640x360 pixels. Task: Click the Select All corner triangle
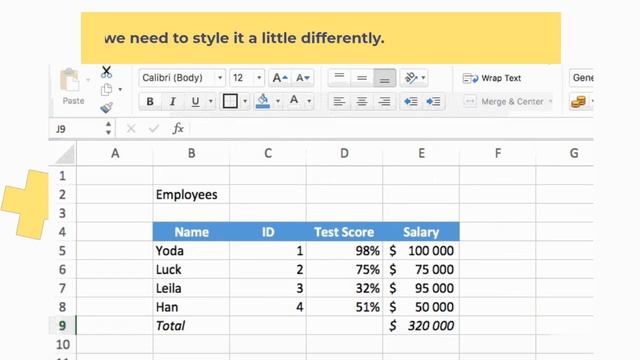[64, 154]
